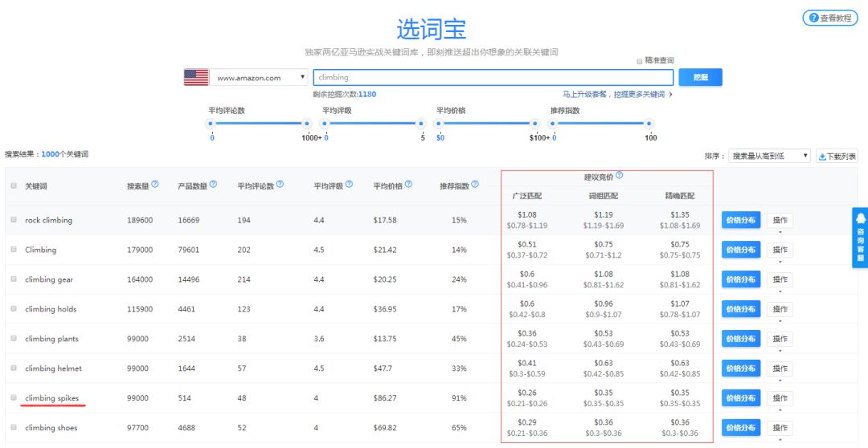Click the help icon beside 搜索量 column
This screenshot has width=868, height=448.
click(x=155, y=184)
